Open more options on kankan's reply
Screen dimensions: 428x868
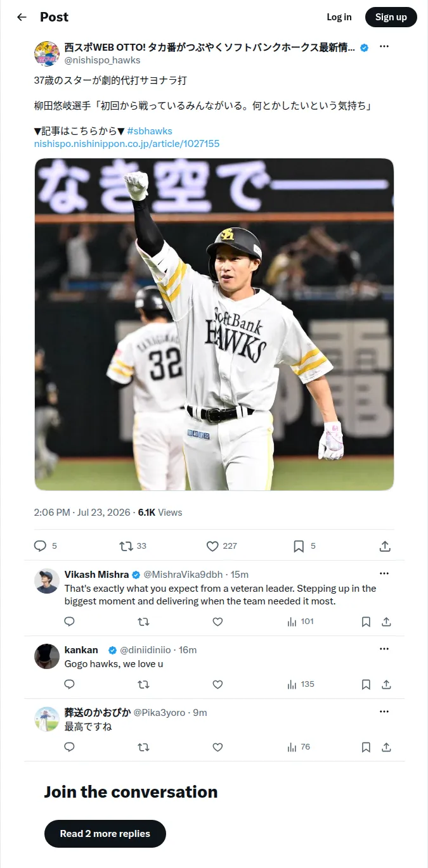384,649
